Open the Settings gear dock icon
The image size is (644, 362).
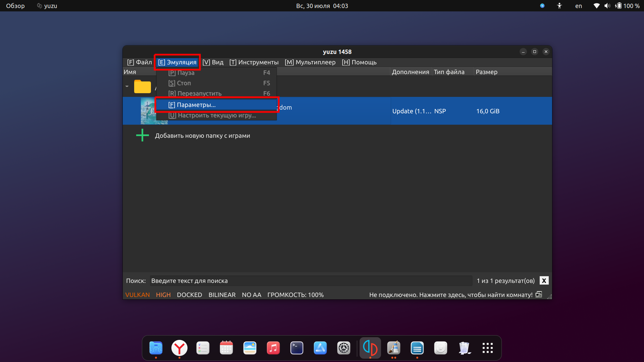click(x=344, y=348)
